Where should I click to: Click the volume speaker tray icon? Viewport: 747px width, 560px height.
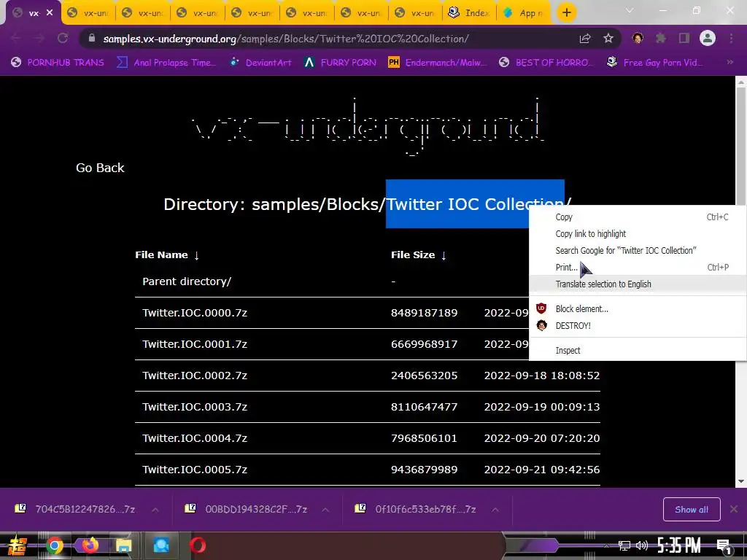tap(642, 545)
